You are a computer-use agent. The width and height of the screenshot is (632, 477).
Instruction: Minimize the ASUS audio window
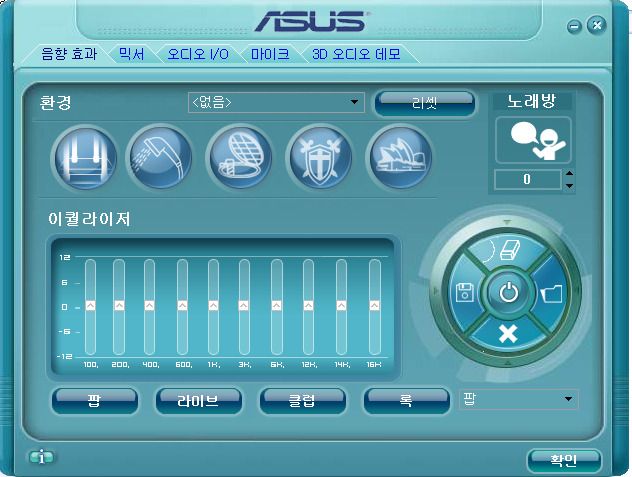click(x=574, y=27)
